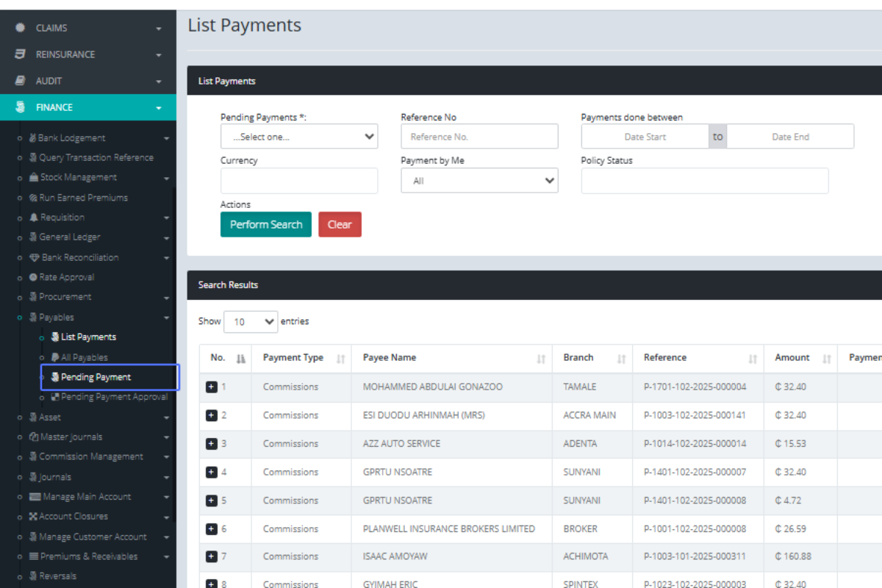The image size is (882, 588).
Task: Click the sort icon in No. column
Action: click(240, 359)
